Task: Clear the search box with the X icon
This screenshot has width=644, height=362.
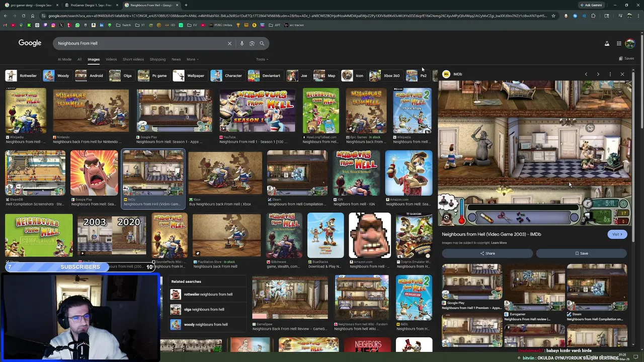Action: point(229,43)
